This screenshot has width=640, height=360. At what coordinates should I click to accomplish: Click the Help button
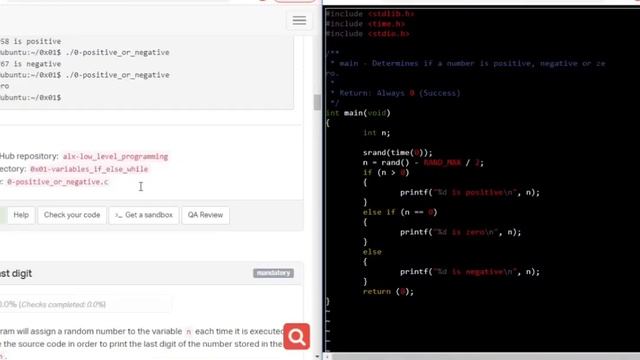pyautogui.click(x=21, y=215)
